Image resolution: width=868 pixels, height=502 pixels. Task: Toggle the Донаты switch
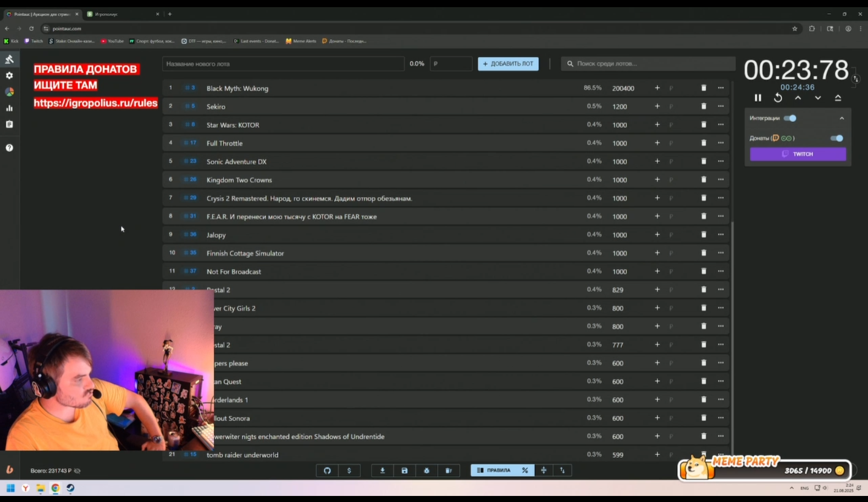click(x=837, y=138)
